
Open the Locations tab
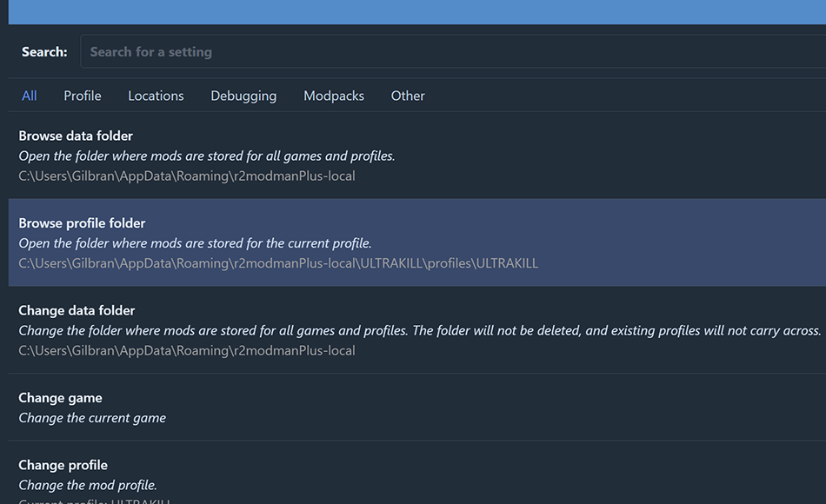tap(156, 96)
